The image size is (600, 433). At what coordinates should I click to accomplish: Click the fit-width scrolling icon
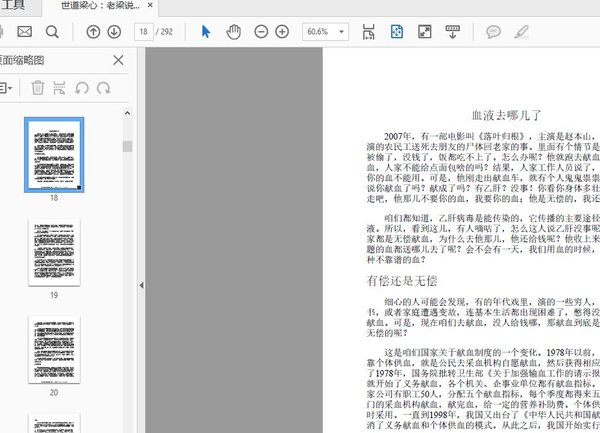[x=368, y=32]
